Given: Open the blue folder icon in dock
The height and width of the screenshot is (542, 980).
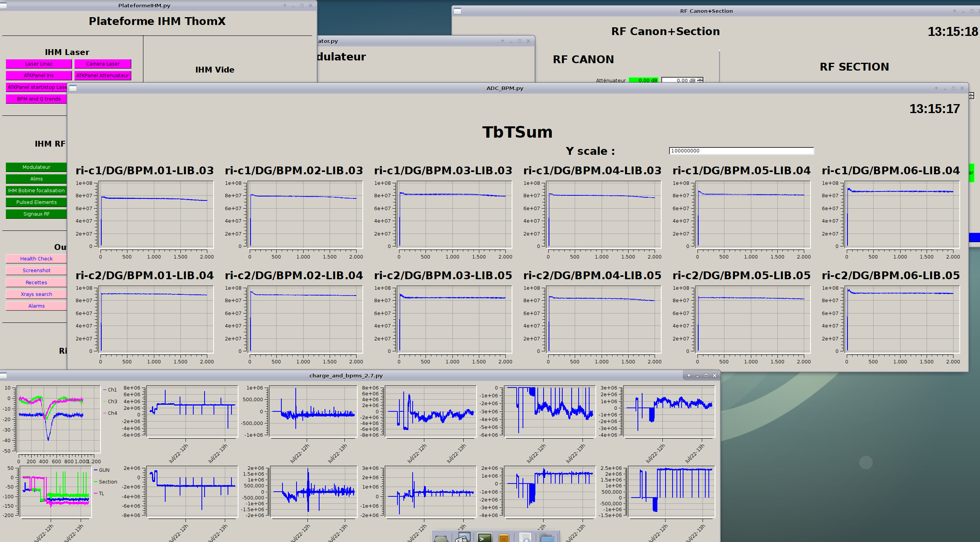Looking at the screenshot, I should click(547, 538).
